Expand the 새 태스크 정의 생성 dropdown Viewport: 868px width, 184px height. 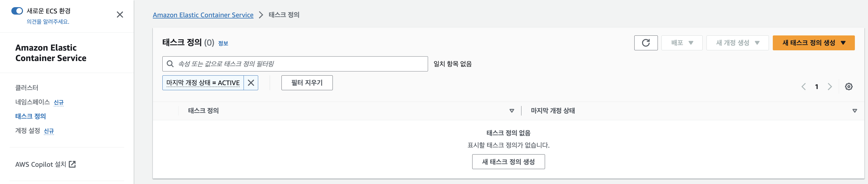843,43
